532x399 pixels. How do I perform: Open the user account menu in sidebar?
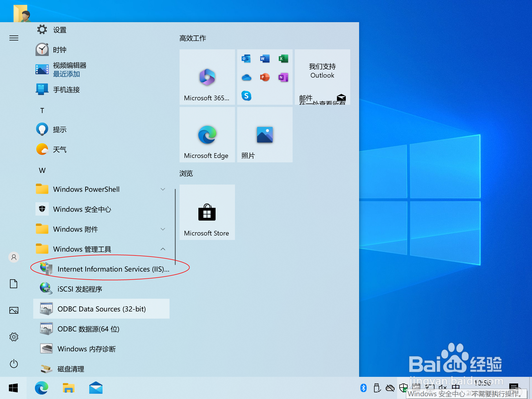[x=14, y=257]
